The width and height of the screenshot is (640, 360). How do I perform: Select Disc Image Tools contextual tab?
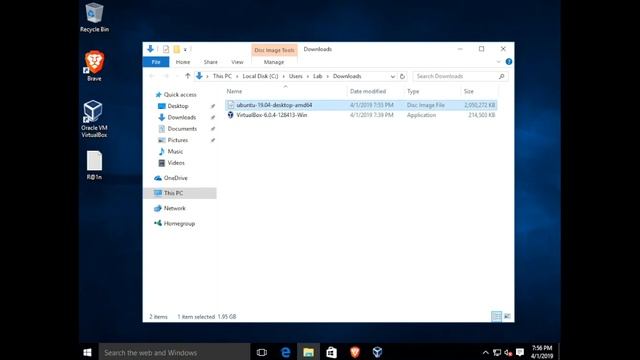pos(274,50)
